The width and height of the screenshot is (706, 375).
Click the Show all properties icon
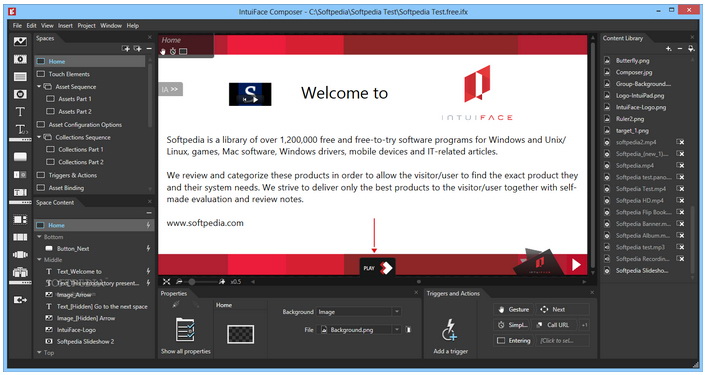pos(185,330)
